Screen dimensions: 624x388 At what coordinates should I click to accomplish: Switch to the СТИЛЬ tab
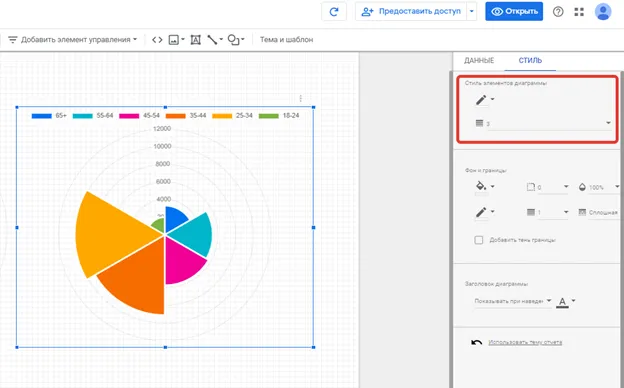click(530, 60)
